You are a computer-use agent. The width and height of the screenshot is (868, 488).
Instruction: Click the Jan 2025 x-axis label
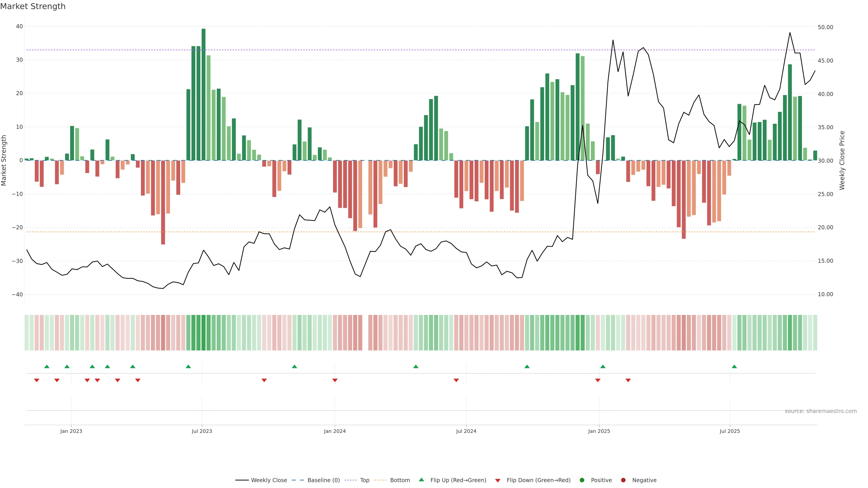click(599, 431)
